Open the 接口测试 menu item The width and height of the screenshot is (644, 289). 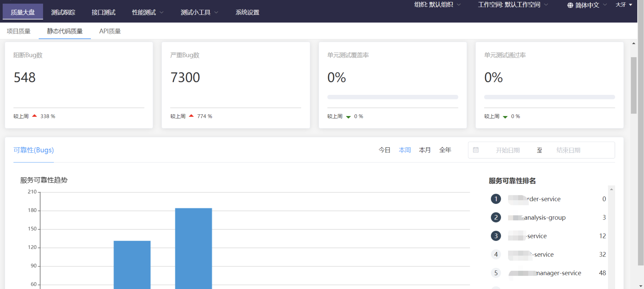103,12
